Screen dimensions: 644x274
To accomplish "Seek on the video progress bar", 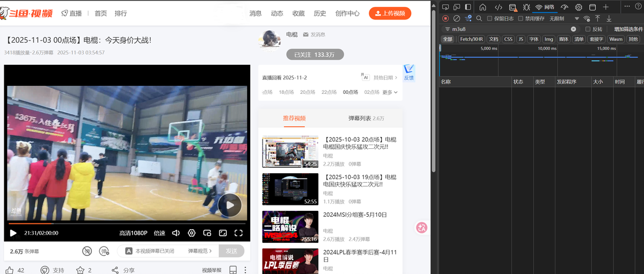I will [x=127, y=223].
